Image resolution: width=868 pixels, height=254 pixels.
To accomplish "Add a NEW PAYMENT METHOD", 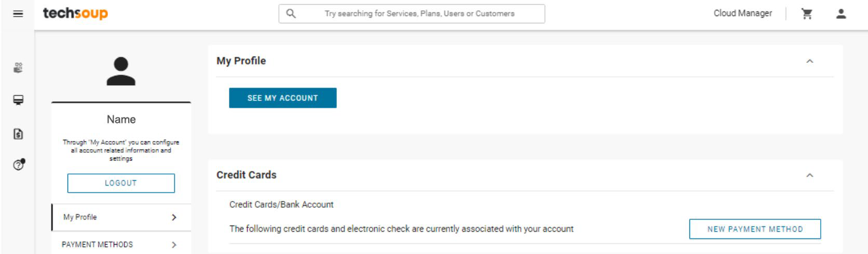I will point(755,229).
